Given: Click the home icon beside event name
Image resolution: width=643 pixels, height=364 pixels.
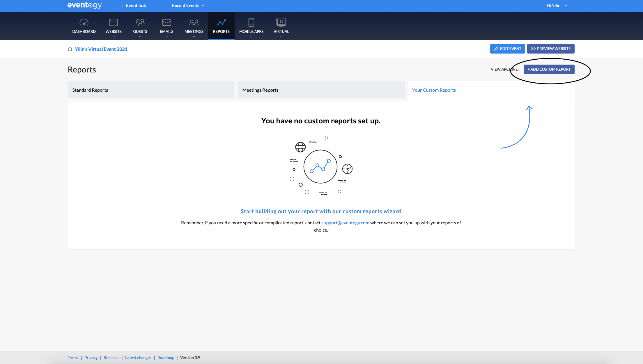Looking at the screenshot, I should 70,49.
